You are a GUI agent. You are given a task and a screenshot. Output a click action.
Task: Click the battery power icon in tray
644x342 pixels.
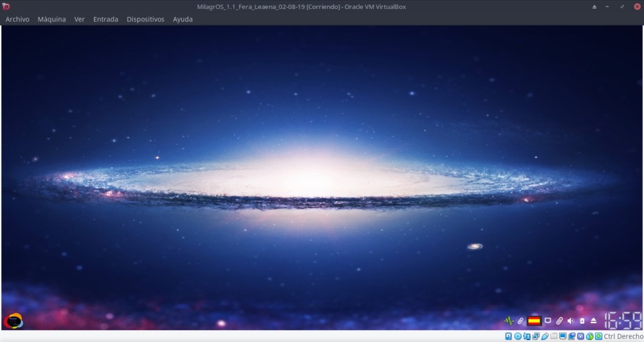[582, 321]
